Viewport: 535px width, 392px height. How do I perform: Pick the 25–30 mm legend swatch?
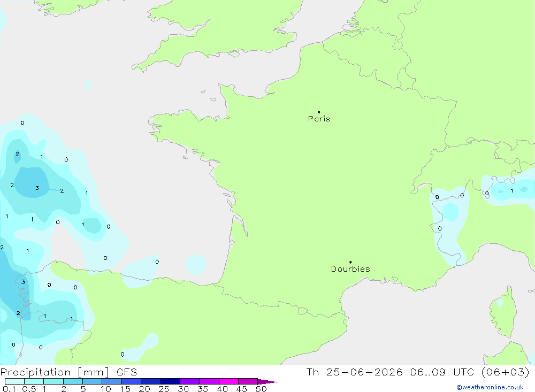click(170, 381)
